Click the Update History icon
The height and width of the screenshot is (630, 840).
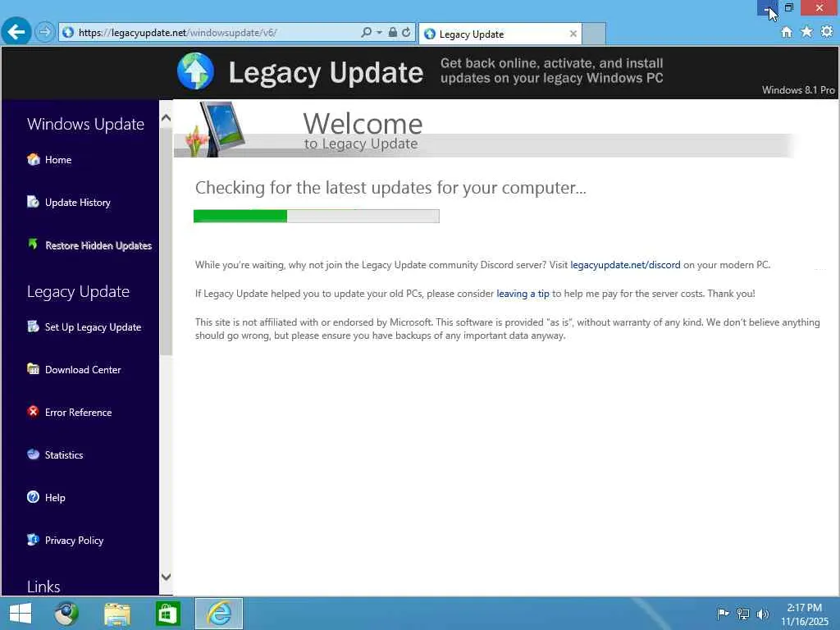click(x=33, y=202)
